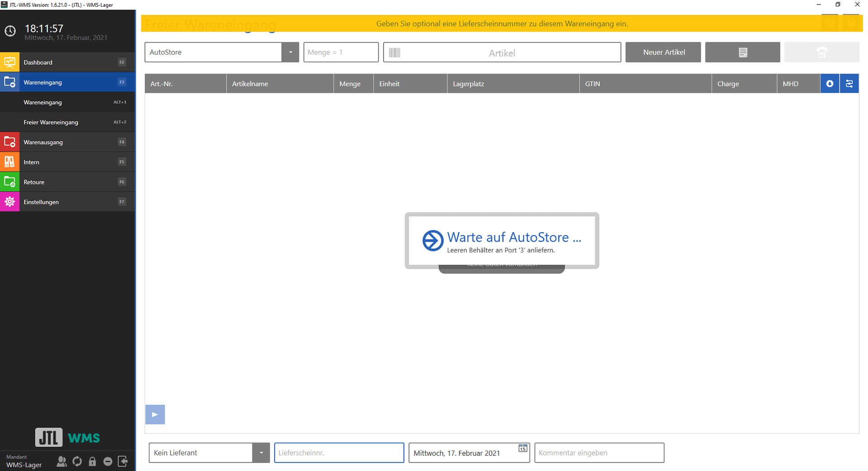Image resolution: width=868 pixels, height=471 pixels.
Task: Expand the Kein Lieferant supplier dropdown
Action: 261,453
